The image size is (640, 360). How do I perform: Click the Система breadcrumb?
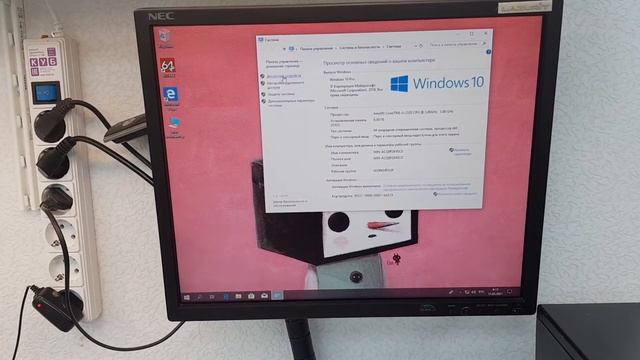pyautogui.click(x=394, y=46)
